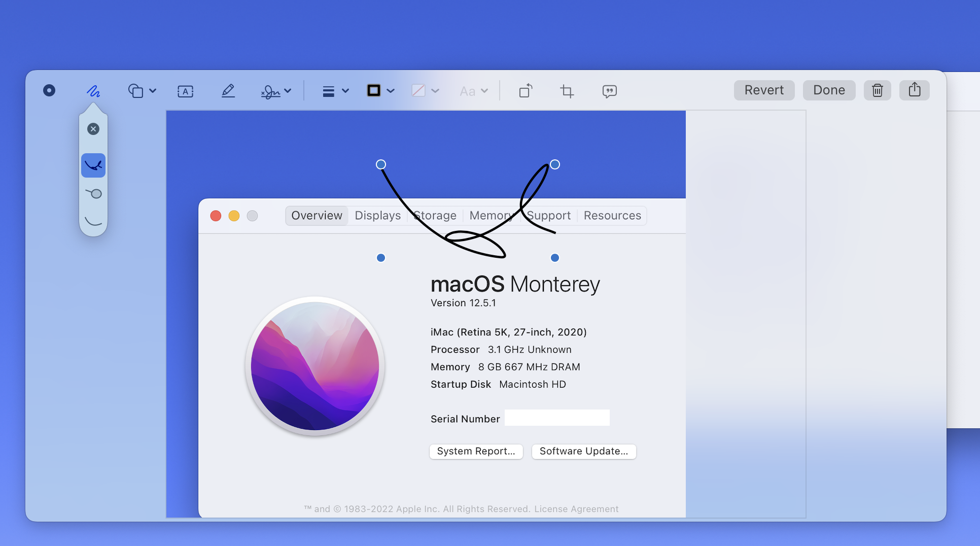
Task: Click the red close button in About window
Action: click(216, 216)
